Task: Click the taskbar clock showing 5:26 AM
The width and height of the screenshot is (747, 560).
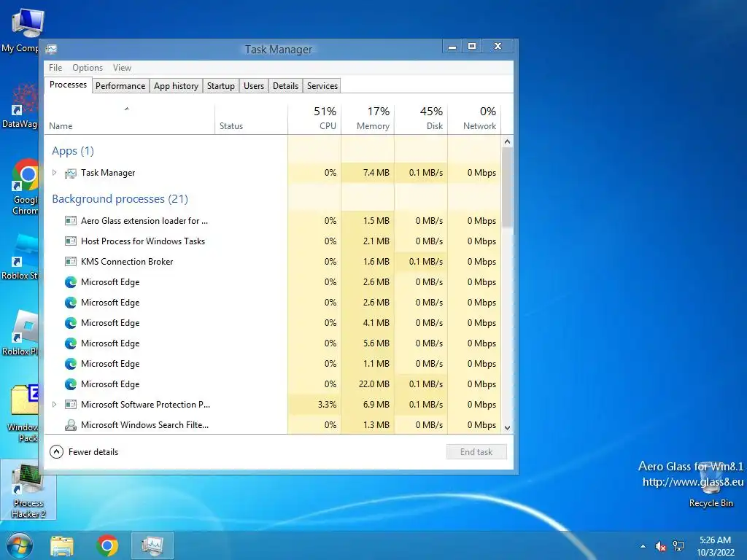Action: point(715,545)
